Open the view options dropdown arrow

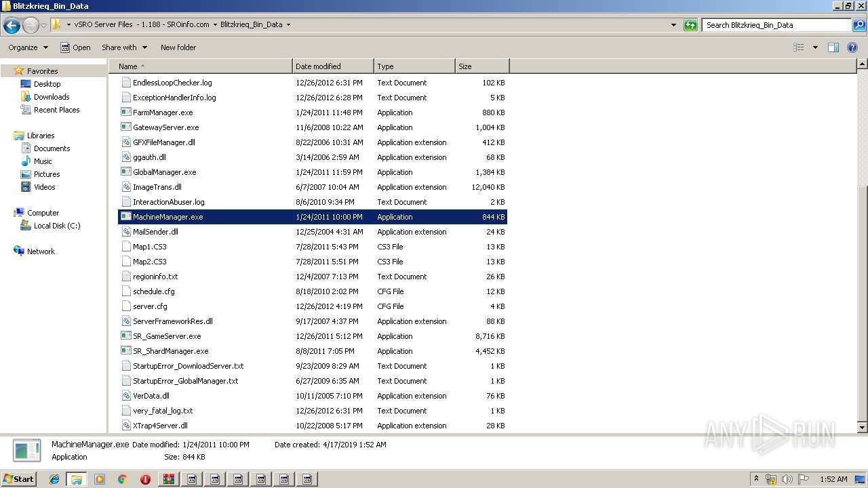[815, 47]
